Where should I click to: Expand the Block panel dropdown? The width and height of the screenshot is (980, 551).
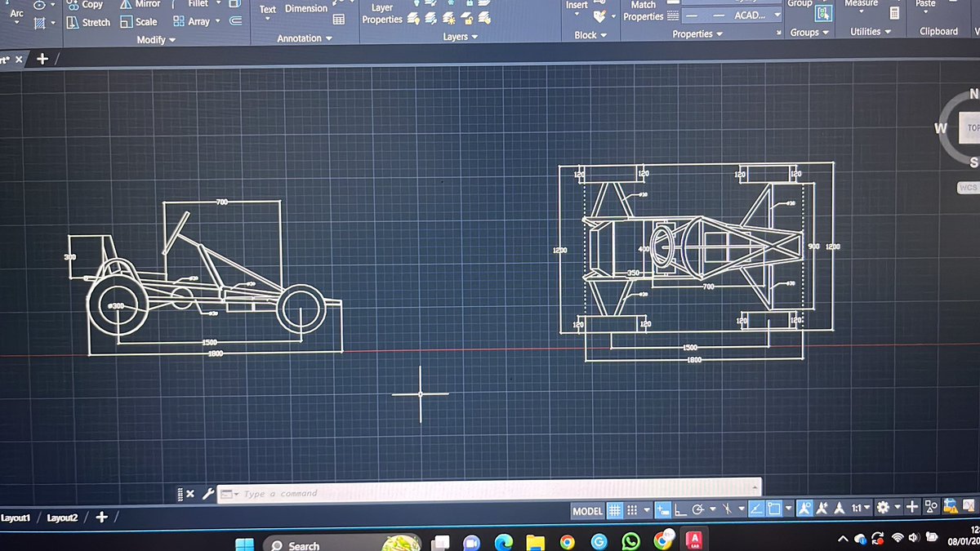590,35
